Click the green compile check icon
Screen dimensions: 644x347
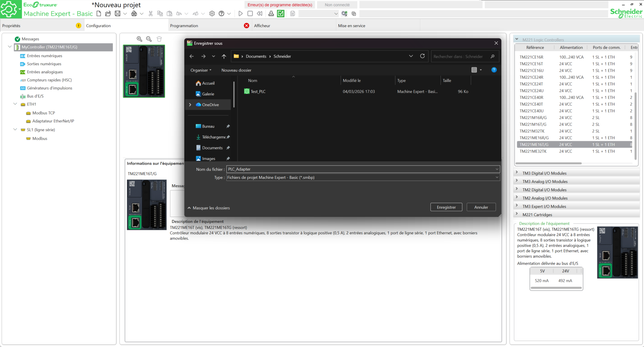pyautogui.click(x=281, y=13)
